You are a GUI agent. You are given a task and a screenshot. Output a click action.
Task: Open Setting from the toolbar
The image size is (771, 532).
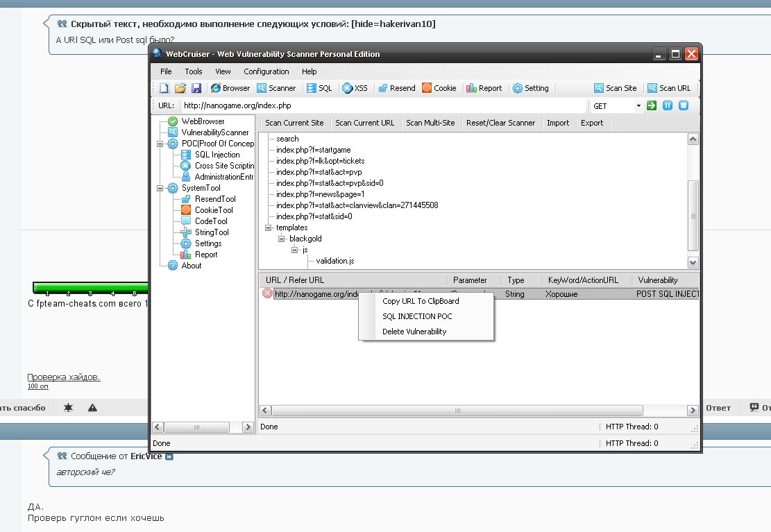[530, 88]
